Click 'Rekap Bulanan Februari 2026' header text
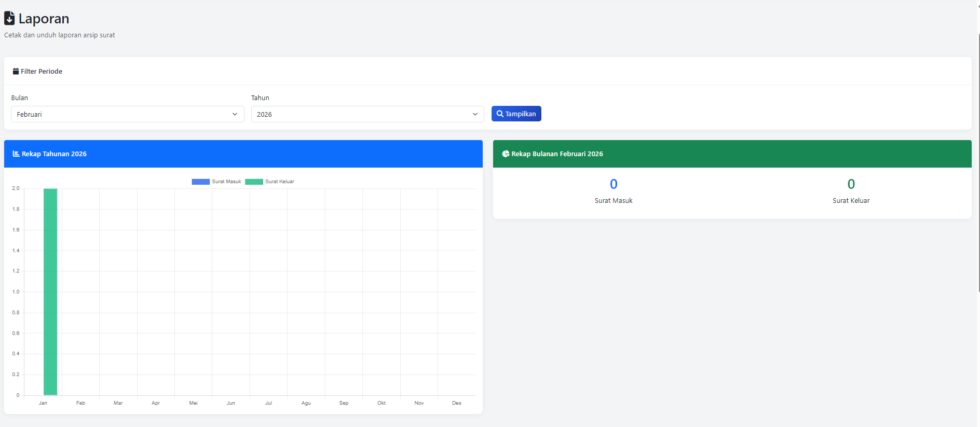 click(x=557, y=154)
